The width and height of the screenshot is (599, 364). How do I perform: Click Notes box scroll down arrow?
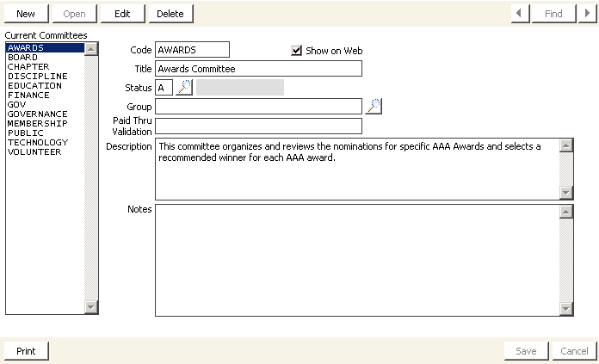click(x=565, y=309)
